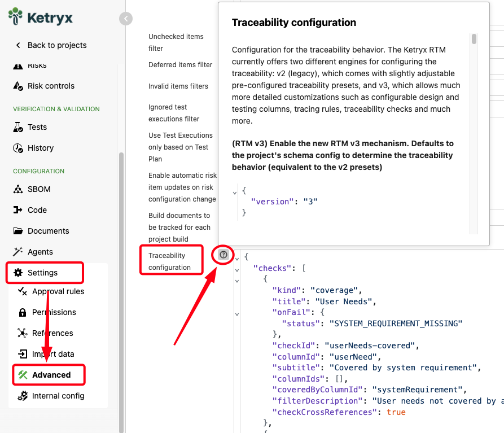Viewport: 504px width, 433px height.
Task: Click the Agents magic wand icon
Action: pos(18,252)
